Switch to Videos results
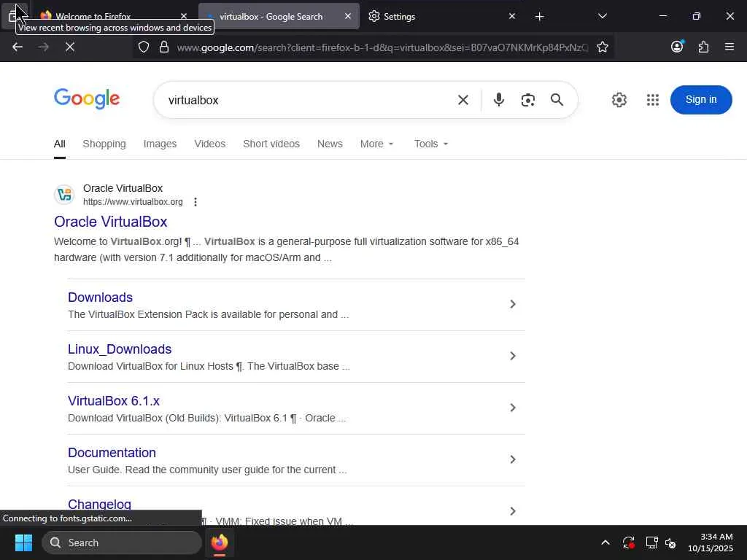This screenshot has width=747, height=560. tap(209, 144)
